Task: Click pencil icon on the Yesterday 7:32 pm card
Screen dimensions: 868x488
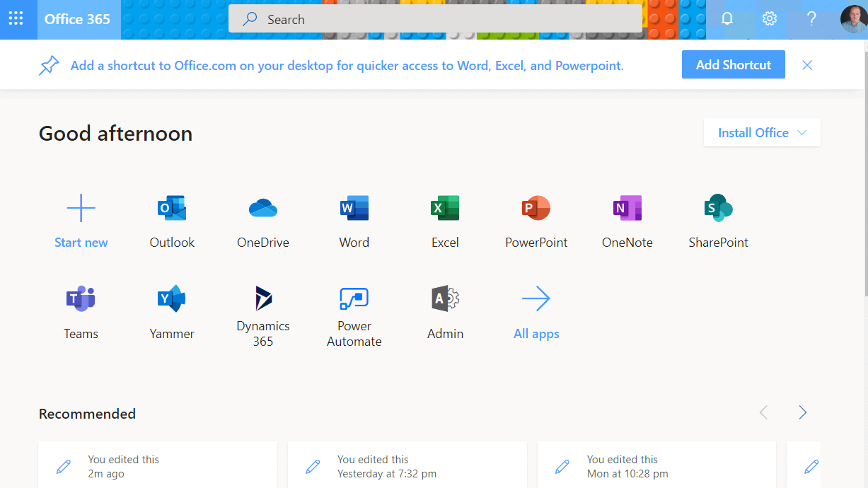Action: pos(313,467)
